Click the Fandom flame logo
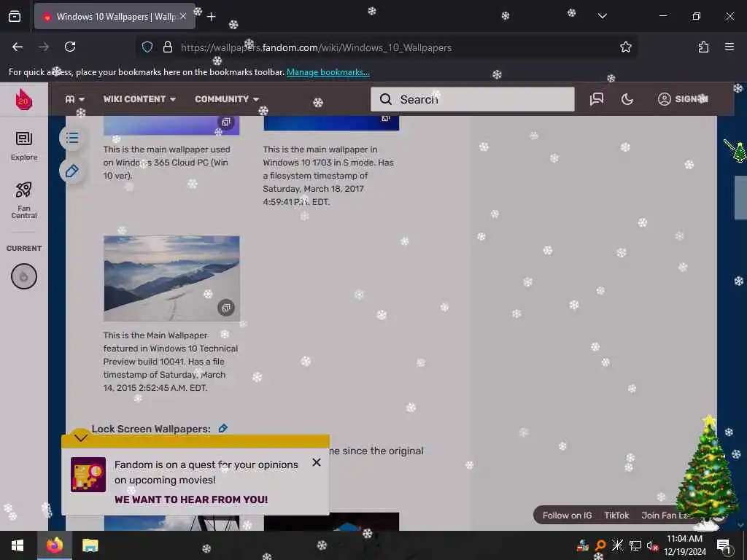747x560 pixels. pyautogui.click(x=24, y=99)
